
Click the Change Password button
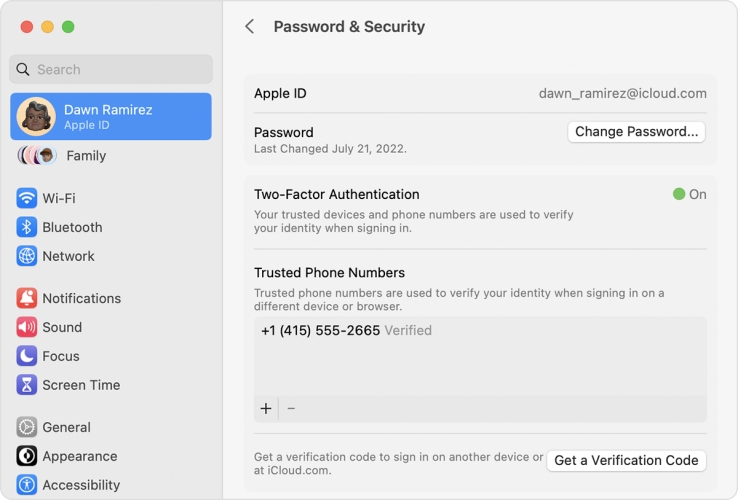tap(636, 132)
